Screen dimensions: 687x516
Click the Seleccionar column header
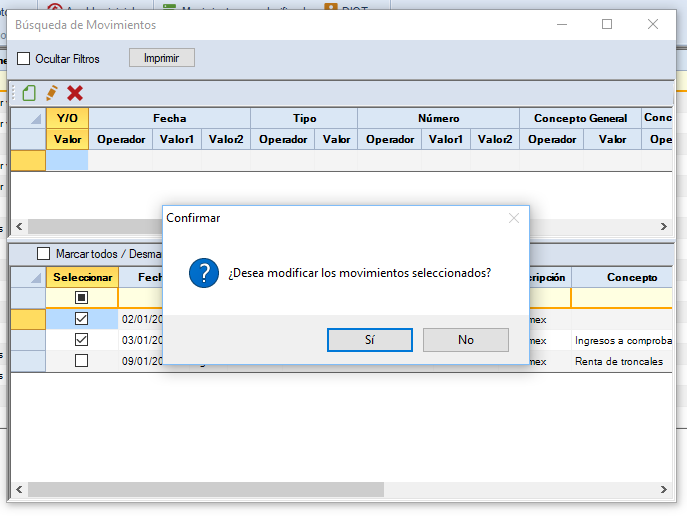tap(82, 277)
